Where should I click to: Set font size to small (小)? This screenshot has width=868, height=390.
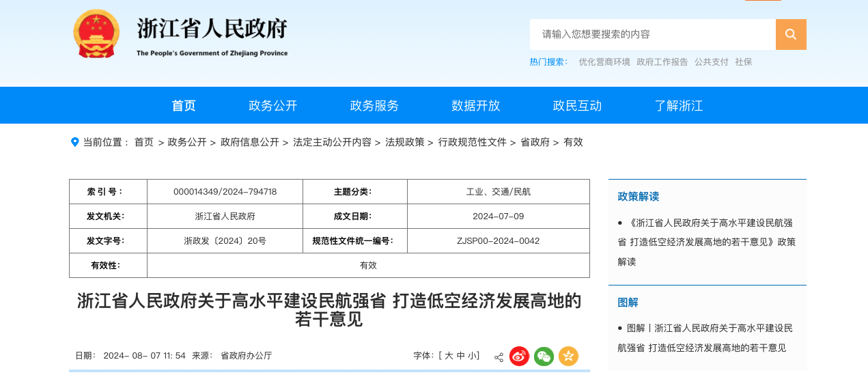coord(472,356)
